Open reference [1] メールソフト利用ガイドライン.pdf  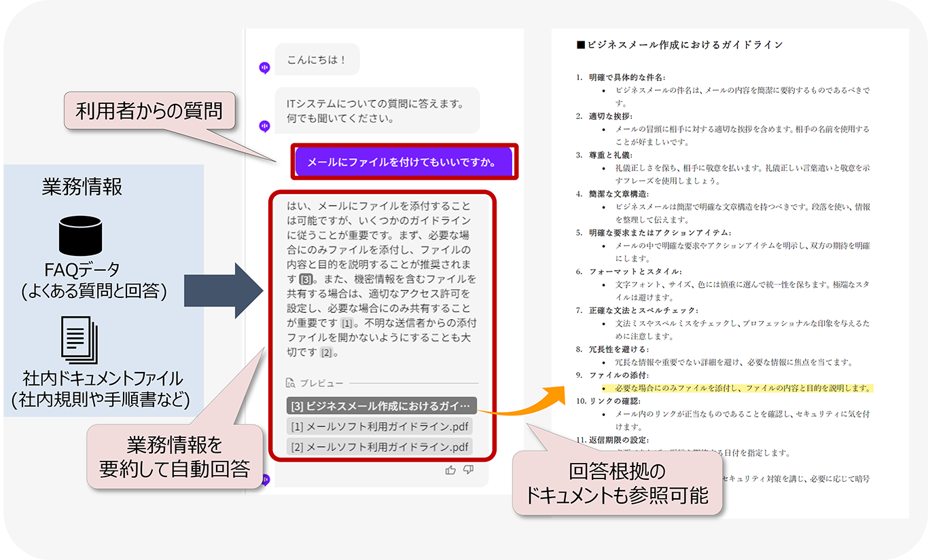click(380, 427)
